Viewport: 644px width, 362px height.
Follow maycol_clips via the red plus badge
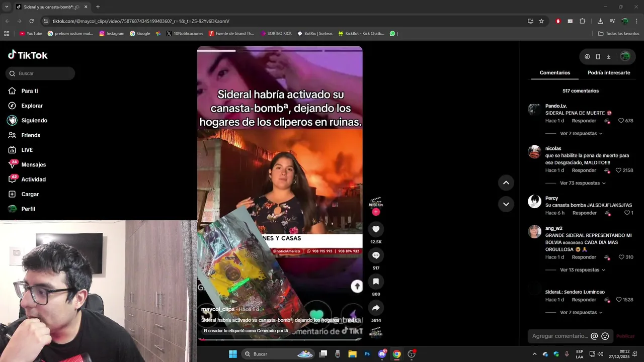coord(376,212)
